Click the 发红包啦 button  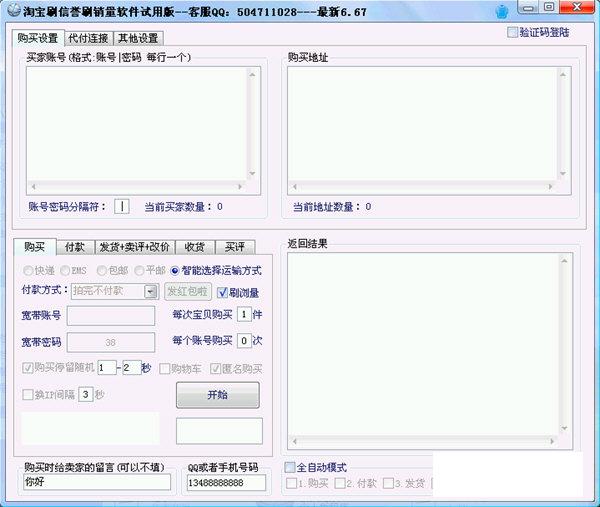click(188, 291)
